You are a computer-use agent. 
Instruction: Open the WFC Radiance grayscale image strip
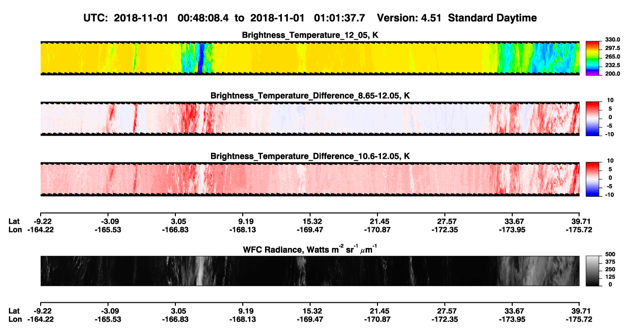(310, 271)
